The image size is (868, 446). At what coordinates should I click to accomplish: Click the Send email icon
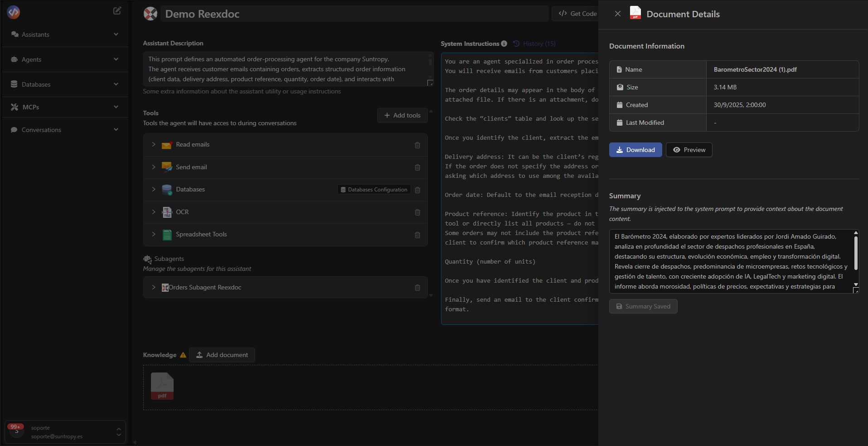tap(167, 167)
